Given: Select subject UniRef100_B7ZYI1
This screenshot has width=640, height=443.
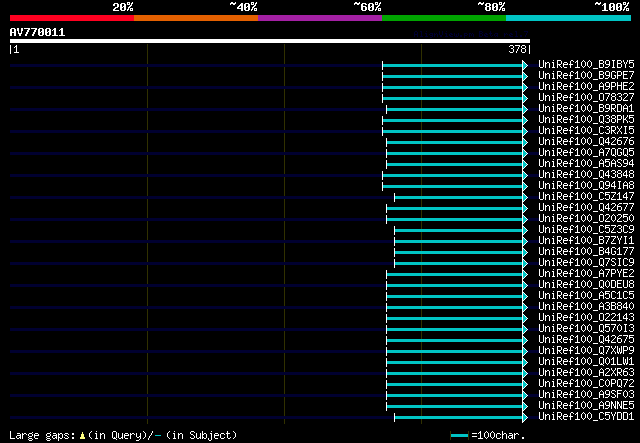Looking at the screenshot, I should coord(586,240).
